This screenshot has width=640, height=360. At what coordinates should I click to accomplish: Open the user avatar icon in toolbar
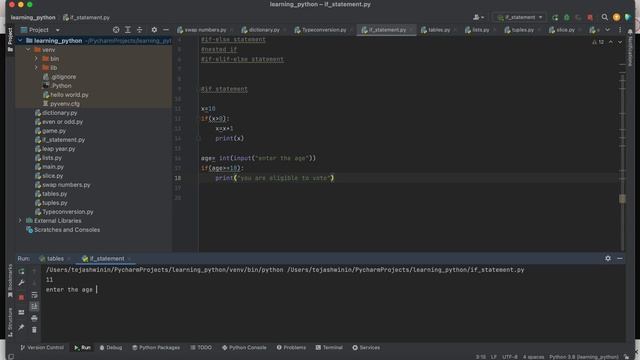[x=616, y=17]
